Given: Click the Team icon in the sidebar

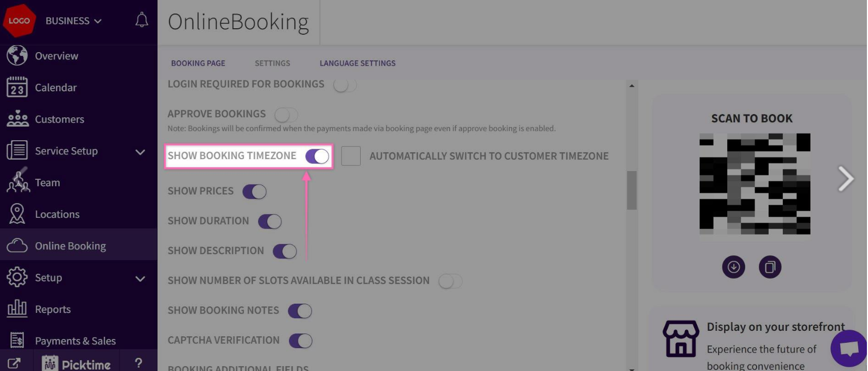Looking at the screenshot, I should [x=18, y=182].
